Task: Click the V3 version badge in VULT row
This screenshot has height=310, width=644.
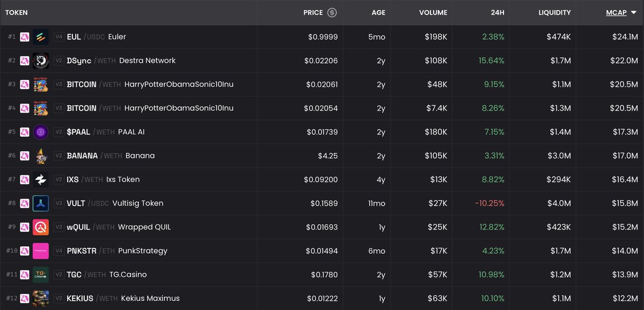Action: [58, 203]
